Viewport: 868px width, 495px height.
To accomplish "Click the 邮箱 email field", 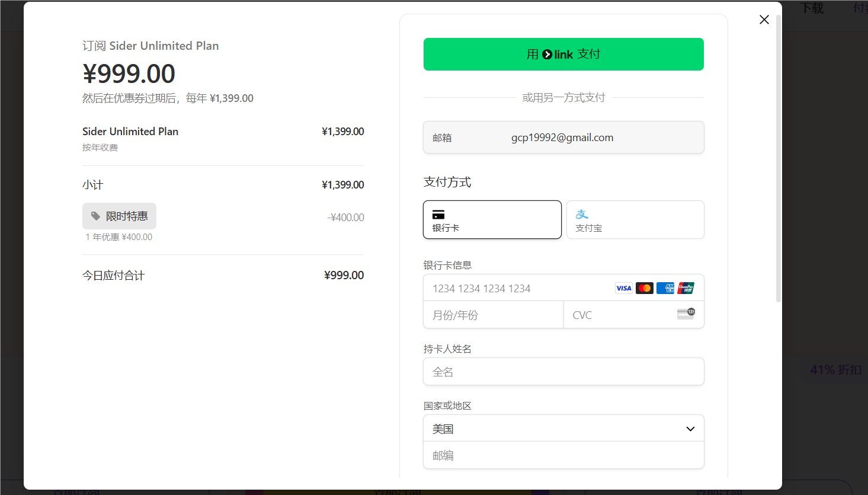I will coord(563,138).
